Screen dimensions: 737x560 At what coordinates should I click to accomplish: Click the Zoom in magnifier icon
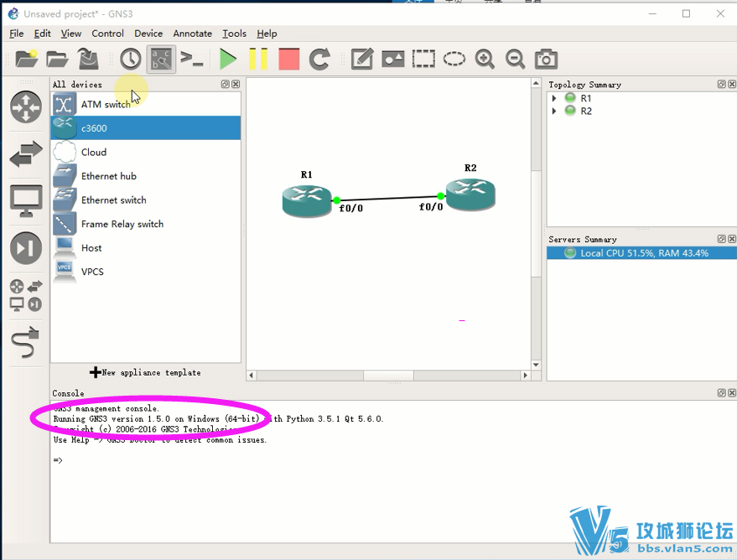tap(485, 60)
